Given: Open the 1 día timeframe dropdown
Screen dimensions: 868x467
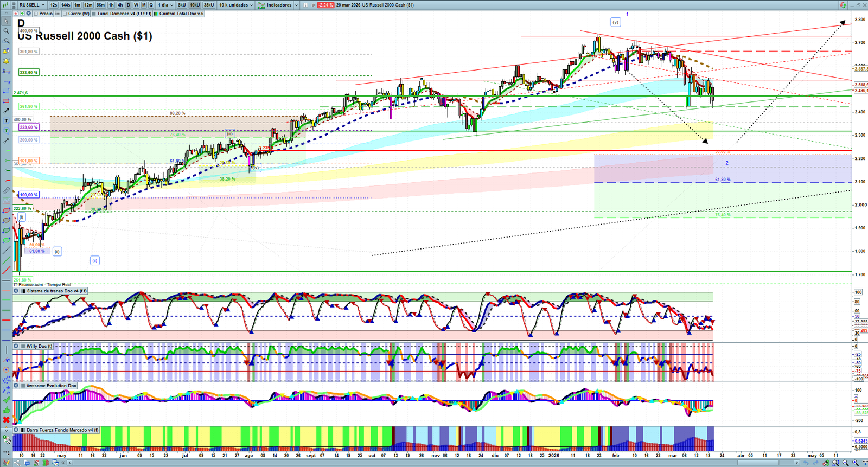Looking at the screenshot, I should pyautogui.click(x=165, y=5).
